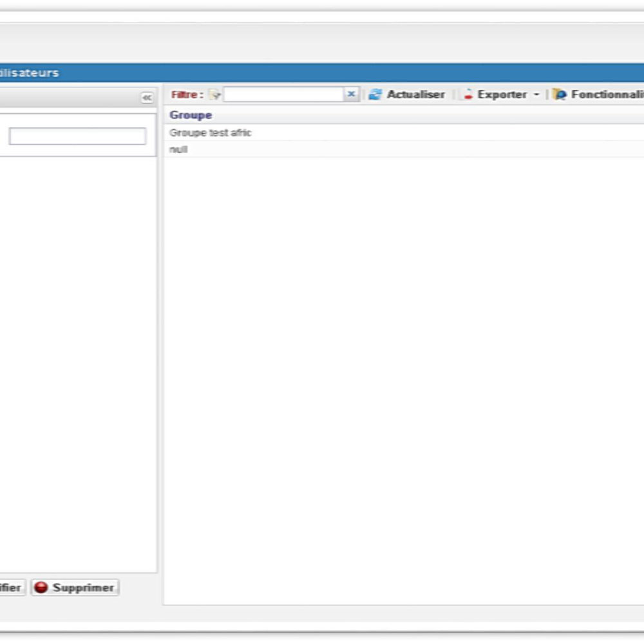Collapse the left panel with double-chevron
644x644 pixels.
(x=147, y=98)
